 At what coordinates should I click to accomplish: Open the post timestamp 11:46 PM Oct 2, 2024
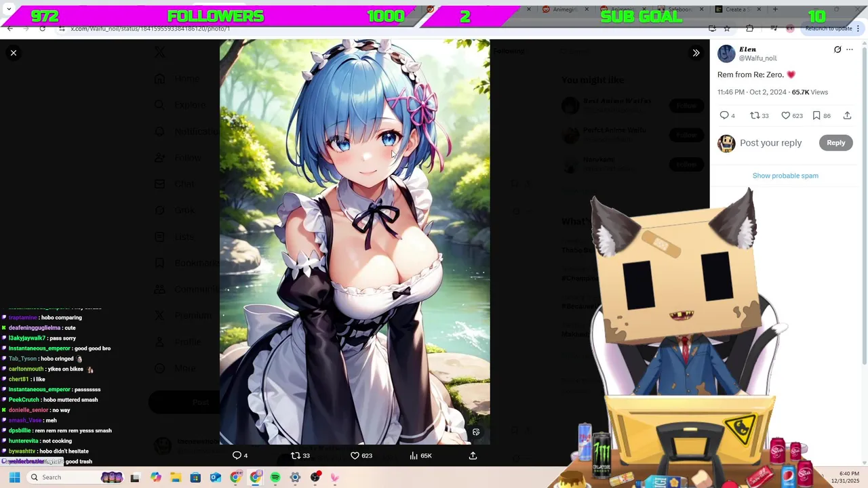point(752,92)
